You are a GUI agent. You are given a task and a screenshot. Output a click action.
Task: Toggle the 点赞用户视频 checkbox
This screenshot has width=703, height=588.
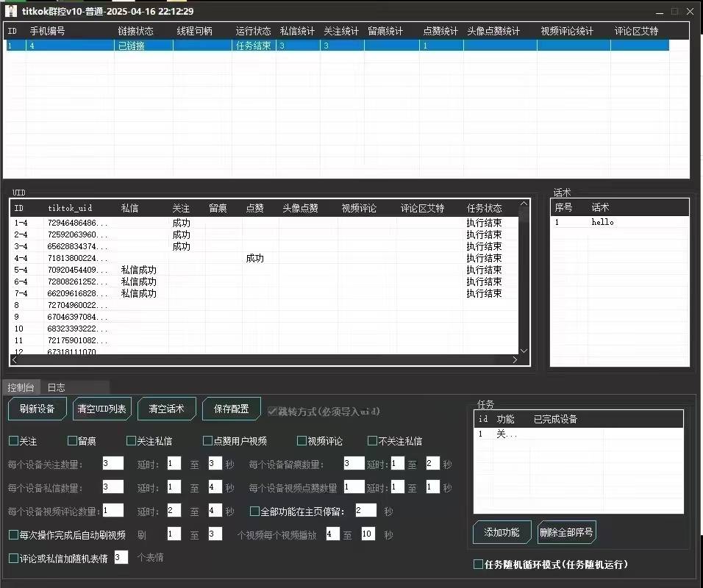(x=208, y=441)
